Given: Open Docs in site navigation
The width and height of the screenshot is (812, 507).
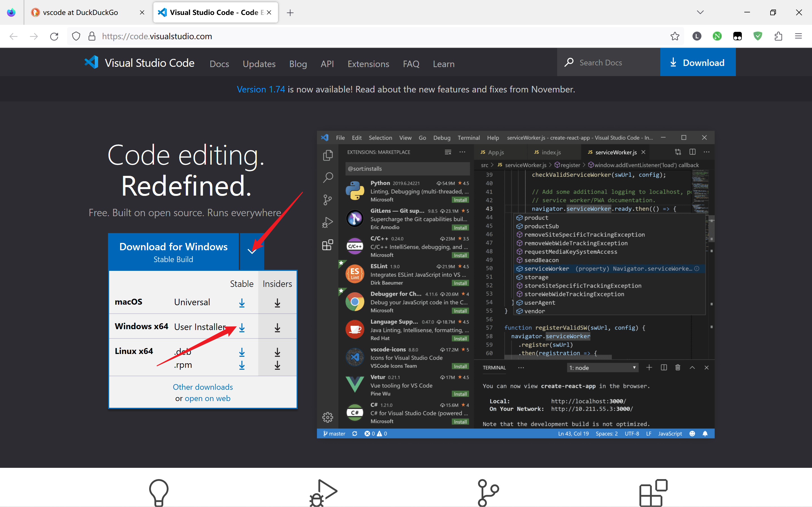Looking at the screenshot, I should click(x=219, y=64).
